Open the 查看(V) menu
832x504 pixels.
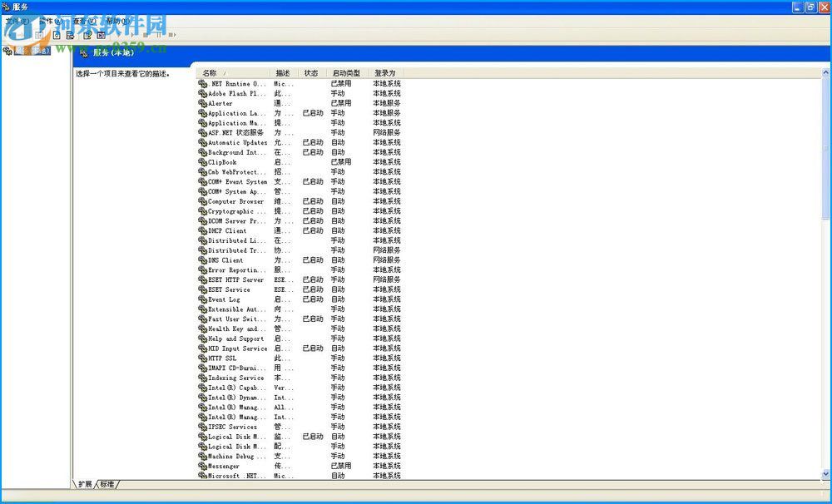[x=84, y=22]
